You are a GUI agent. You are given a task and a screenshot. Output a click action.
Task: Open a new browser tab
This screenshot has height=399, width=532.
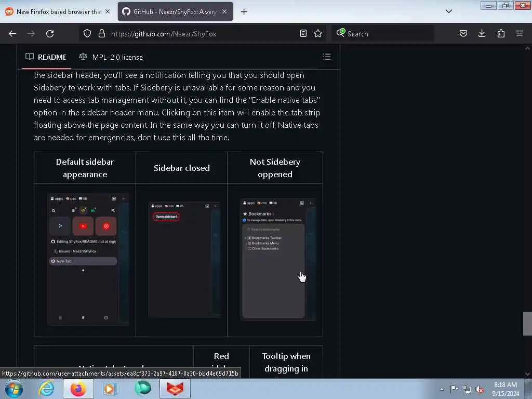244,12
